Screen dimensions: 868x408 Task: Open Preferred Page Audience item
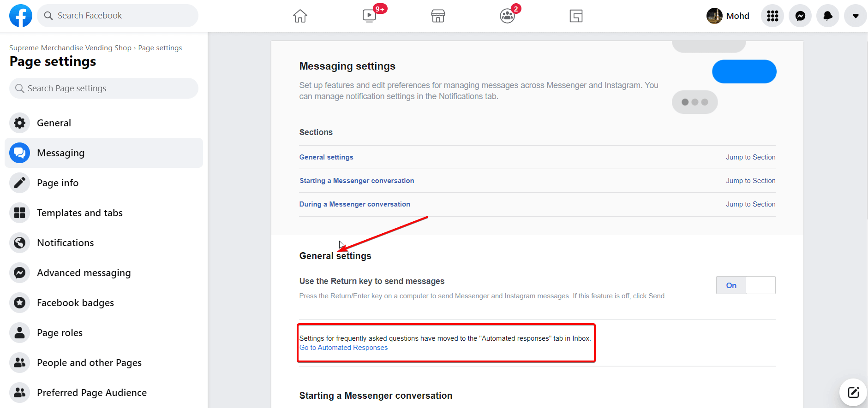pyautogui.click(x=104, y=393)
